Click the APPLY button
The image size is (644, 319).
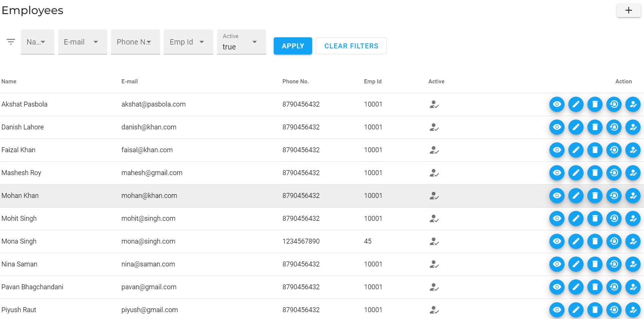293,46
